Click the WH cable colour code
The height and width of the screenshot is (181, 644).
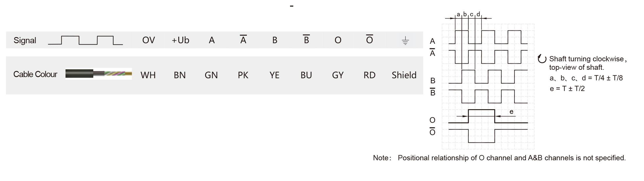tap(148, 75)
